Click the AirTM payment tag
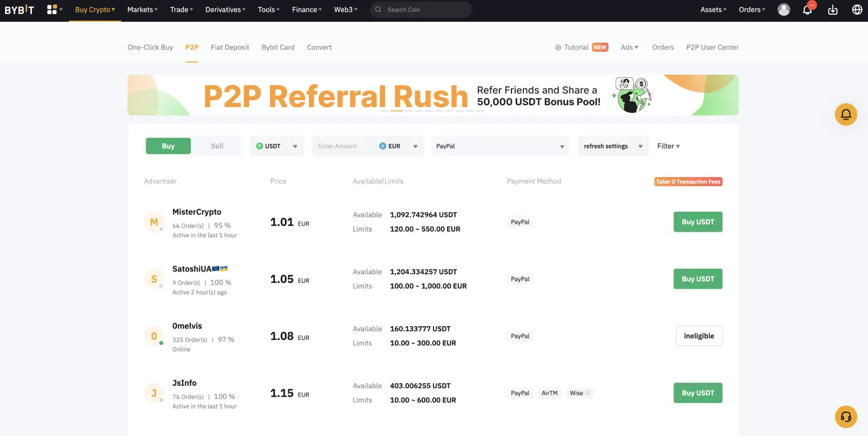 point(550,393)
